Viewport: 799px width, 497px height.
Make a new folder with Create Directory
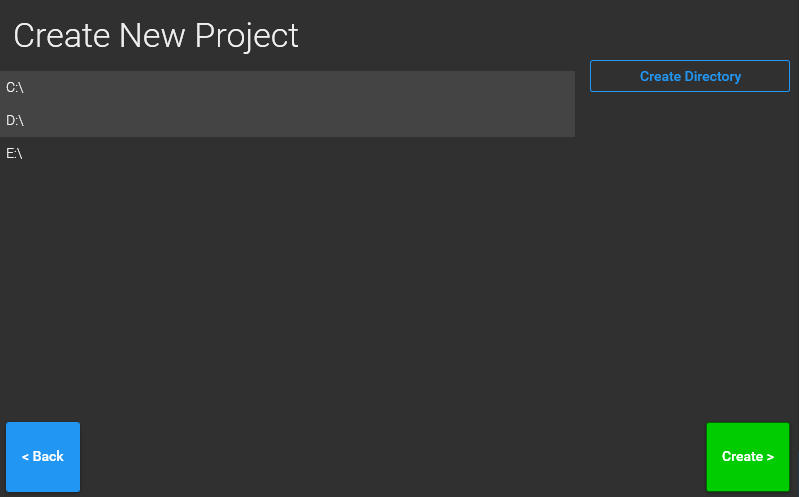[690, 77]
